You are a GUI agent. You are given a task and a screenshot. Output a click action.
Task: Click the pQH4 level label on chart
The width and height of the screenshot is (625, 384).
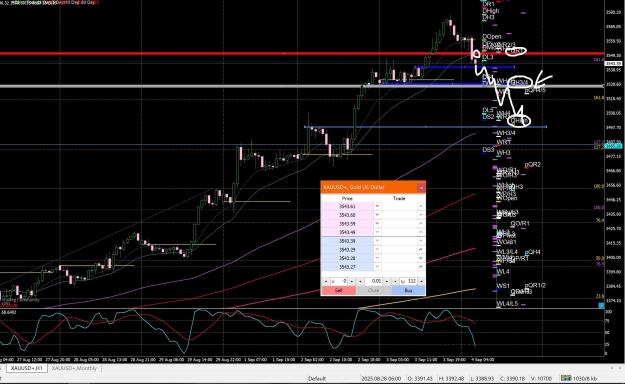pos(533,252)
